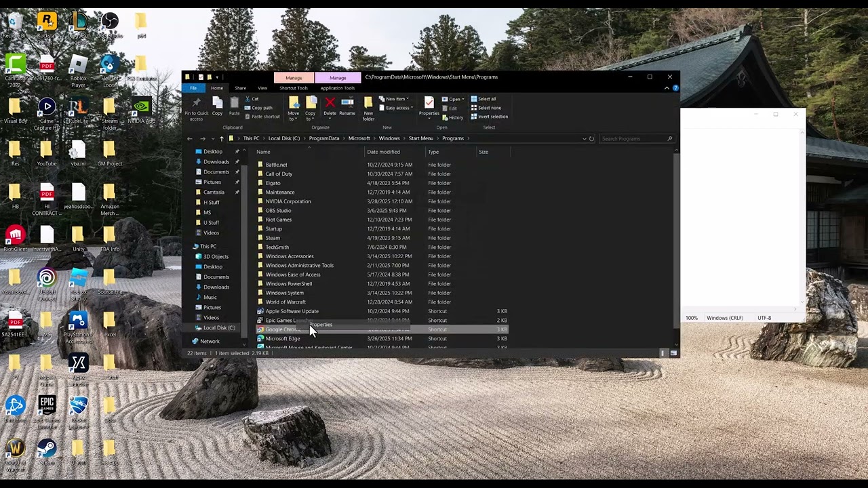Open the File menu tab
The width and height of the screenshot is (868, 488).
tap(193, 88)
